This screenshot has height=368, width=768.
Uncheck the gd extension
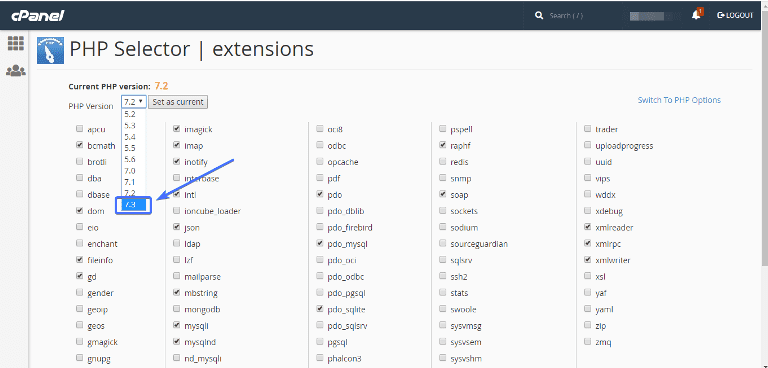[79, 276]
